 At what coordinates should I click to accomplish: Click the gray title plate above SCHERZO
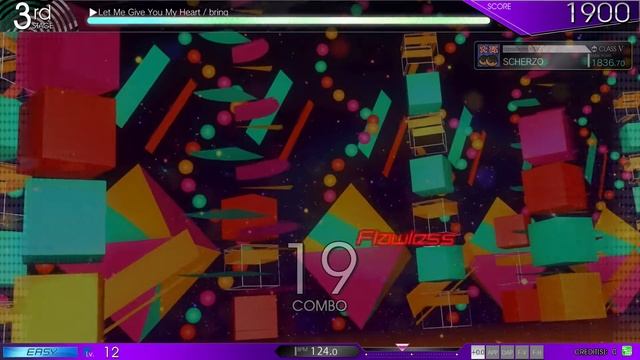click(546, 49)
